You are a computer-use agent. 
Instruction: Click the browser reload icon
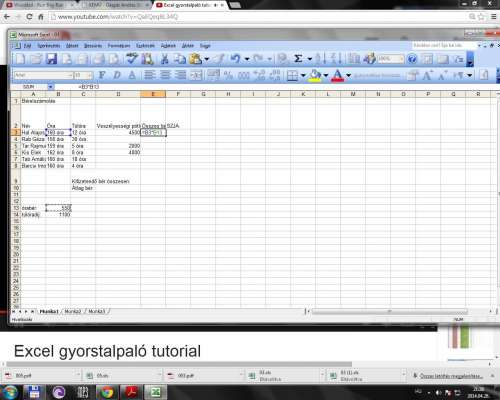29,17
